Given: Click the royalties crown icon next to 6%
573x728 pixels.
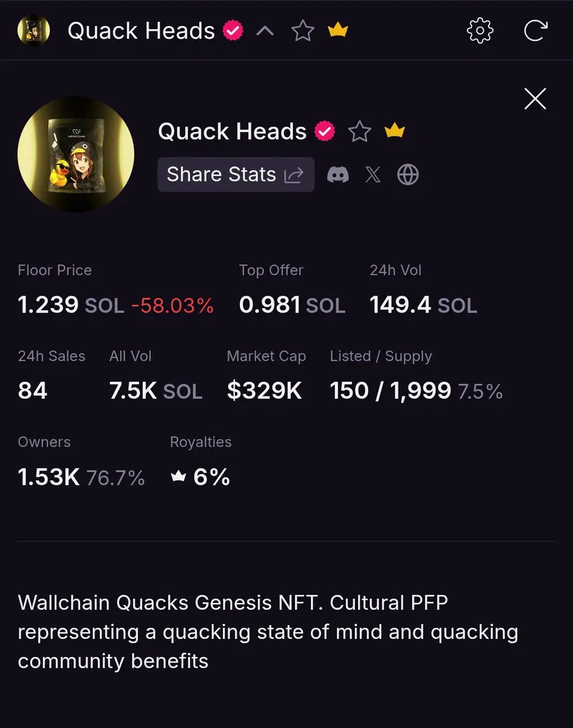Looking at the screenshot, I should click(x=178, y=477).
